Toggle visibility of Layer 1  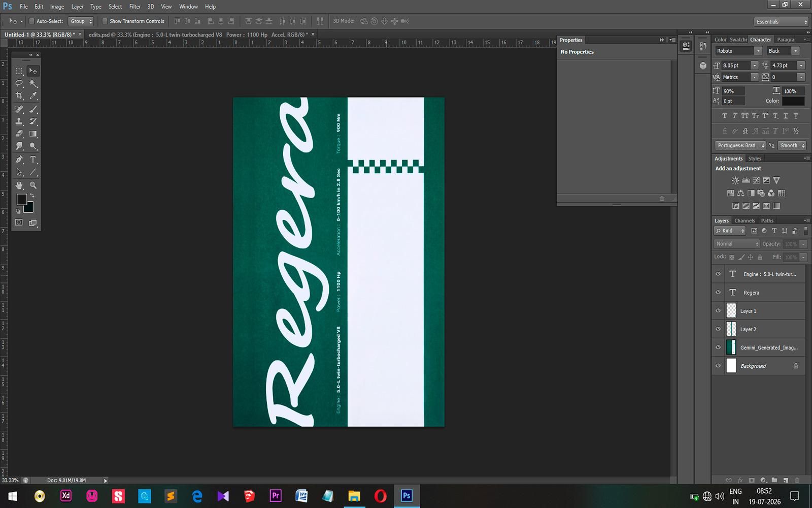[x=718, y=310]
